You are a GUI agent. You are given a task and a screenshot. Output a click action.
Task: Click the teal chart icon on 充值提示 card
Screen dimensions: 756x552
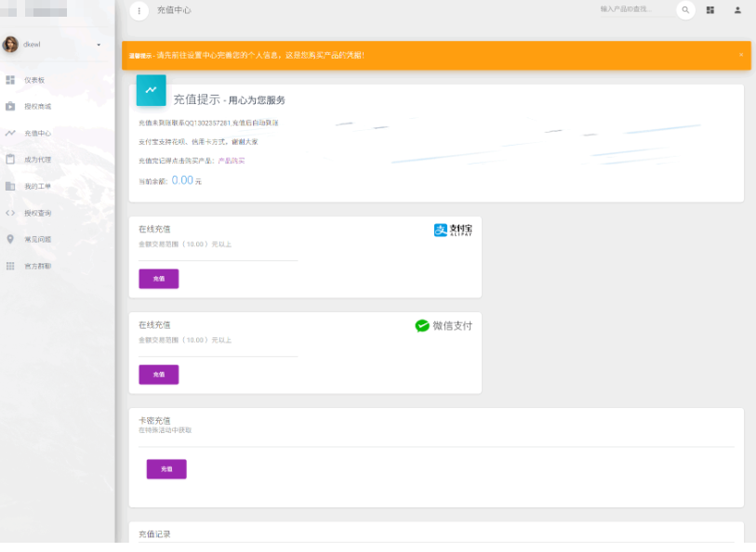[151, 91]
